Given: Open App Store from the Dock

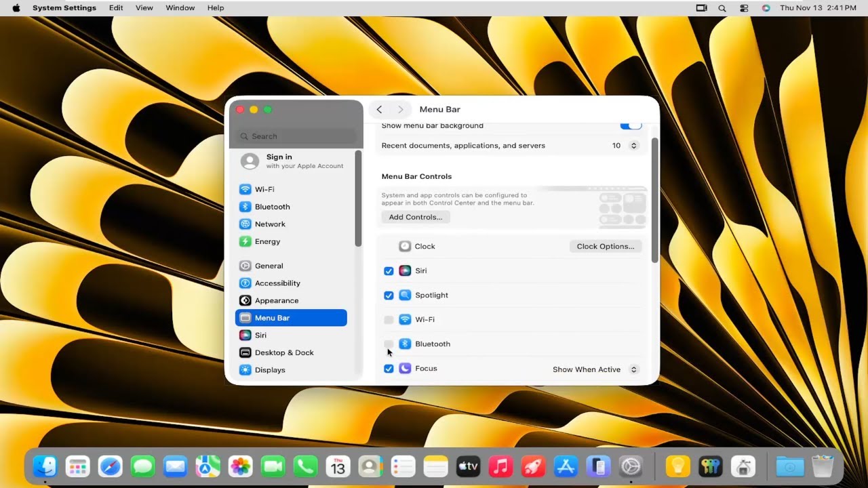Looking at the screenshot, I should [566, 466].
